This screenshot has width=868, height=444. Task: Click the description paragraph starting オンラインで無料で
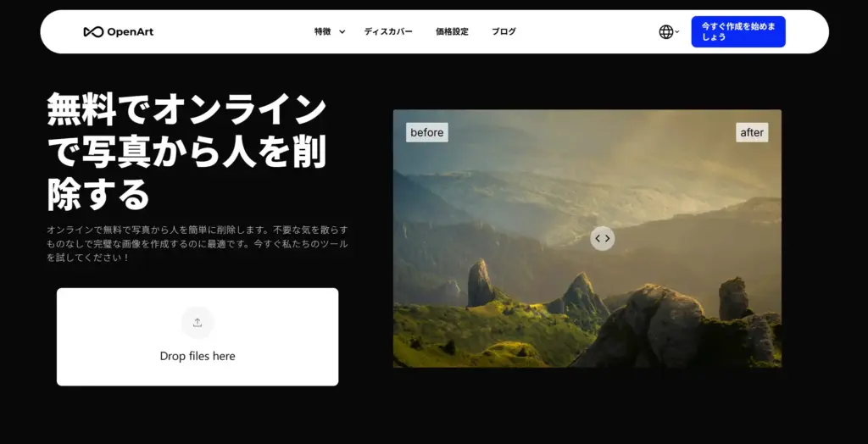pos(198,243)
